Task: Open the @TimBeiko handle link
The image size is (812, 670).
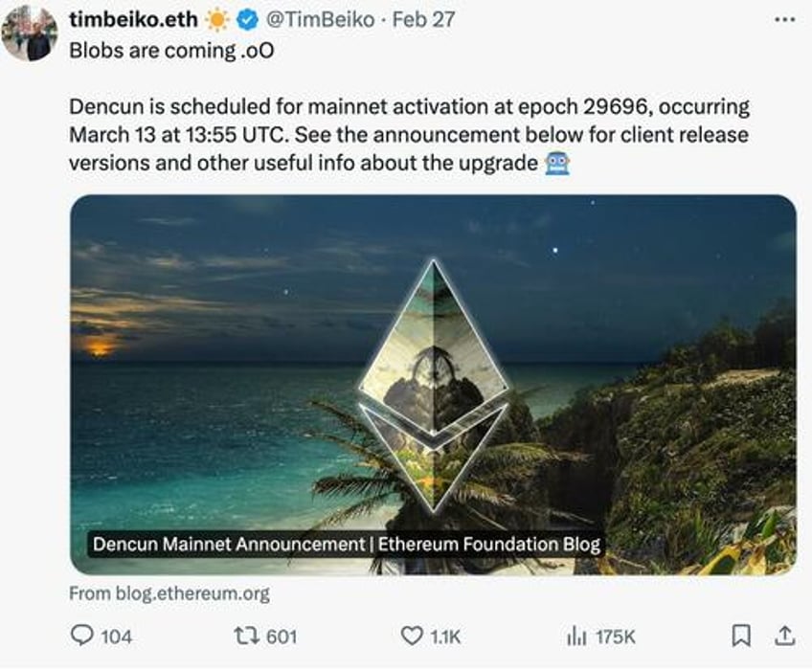Action: click(320, 20)
